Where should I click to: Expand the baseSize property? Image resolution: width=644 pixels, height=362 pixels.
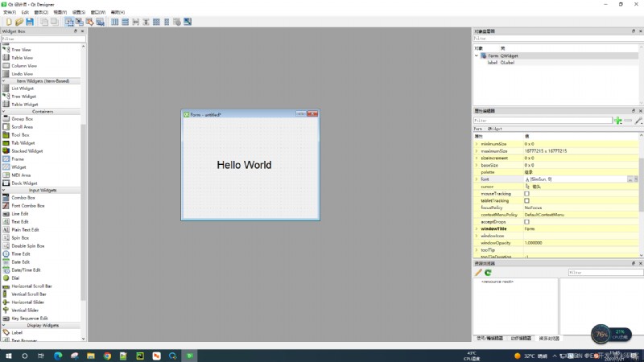pyautogui.click(x=477, y=165)
